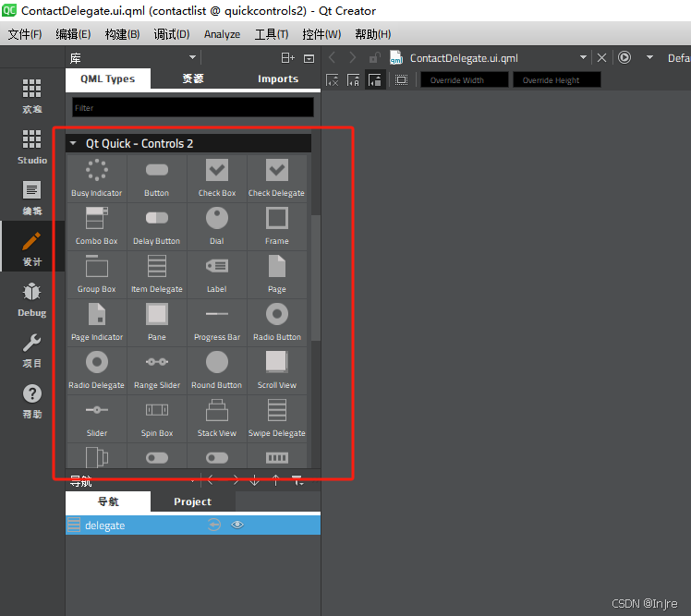The height and width of the screenshot is (616, 691).
Task: Open dropdown next to live preview button
Action: pyautogui.click(x=649, y=57)
